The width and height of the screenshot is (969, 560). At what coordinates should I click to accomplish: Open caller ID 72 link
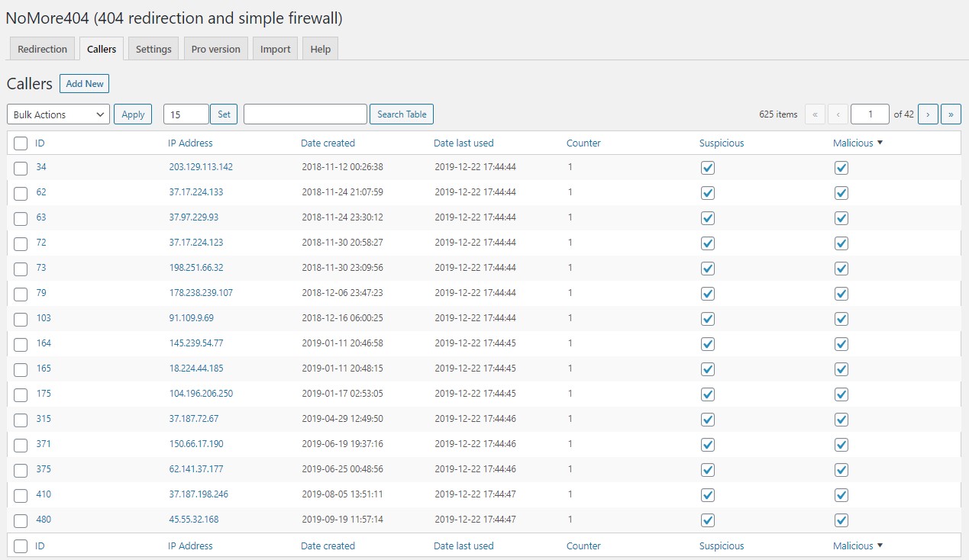pyautogui.click(x=41, y=242)
